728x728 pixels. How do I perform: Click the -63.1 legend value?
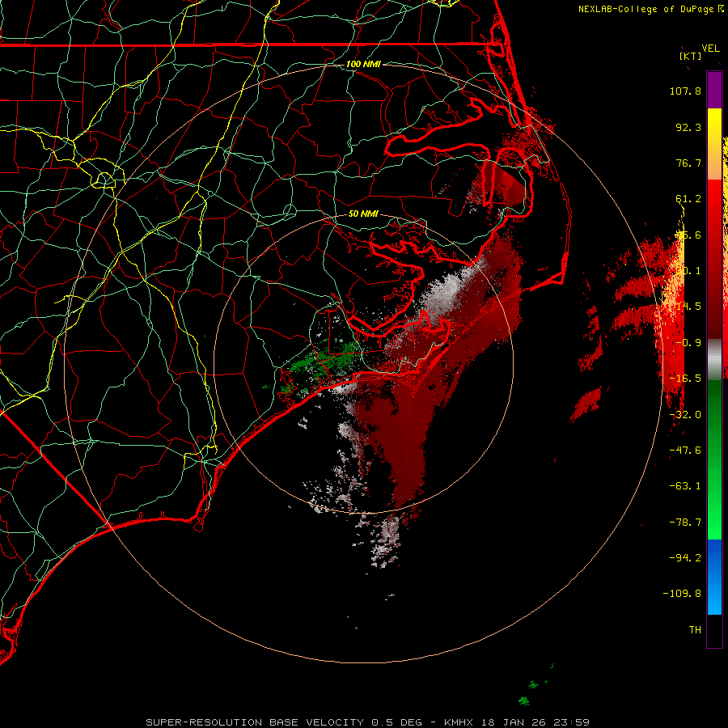point(685,486)
